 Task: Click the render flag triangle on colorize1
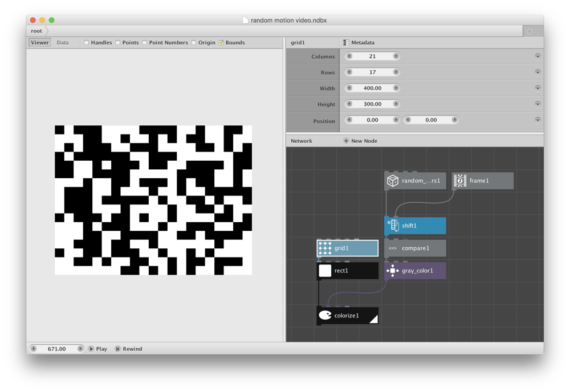[x=374, y=319]
